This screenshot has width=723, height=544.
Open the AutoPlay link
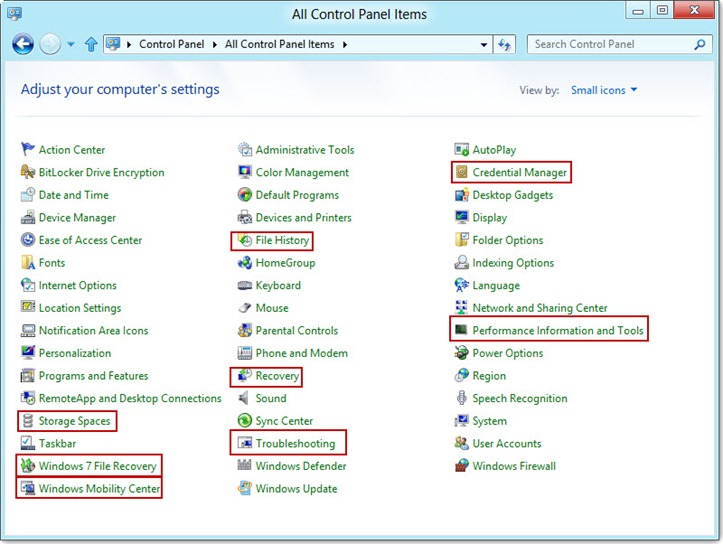(494, 150)
